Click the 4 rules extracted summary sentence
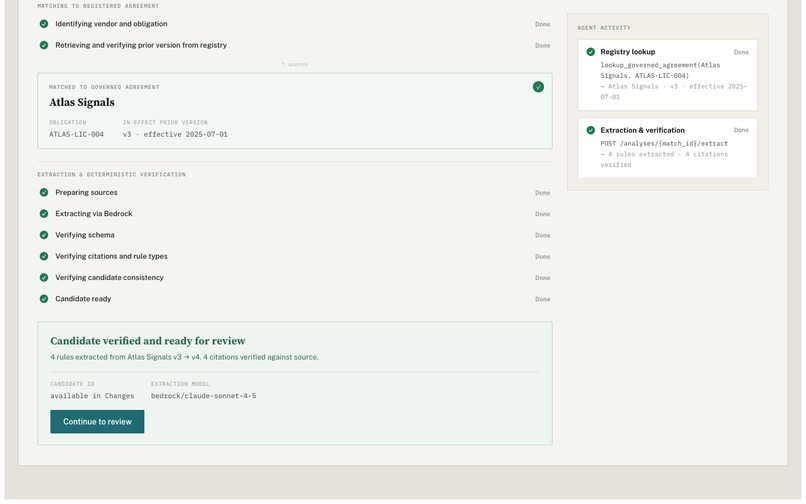Viewport: 806px width, 504px height. 185,357
